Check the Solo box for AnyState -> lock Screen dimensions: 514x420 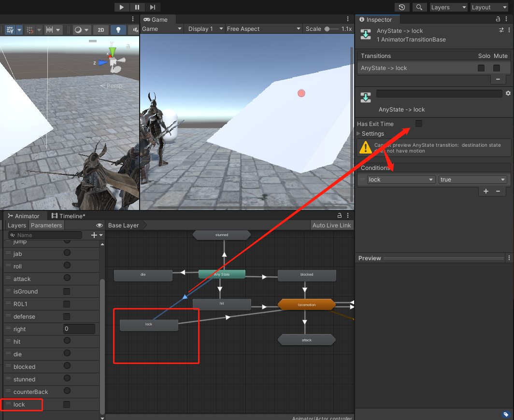pyautogui.click(x=481, y=68)
